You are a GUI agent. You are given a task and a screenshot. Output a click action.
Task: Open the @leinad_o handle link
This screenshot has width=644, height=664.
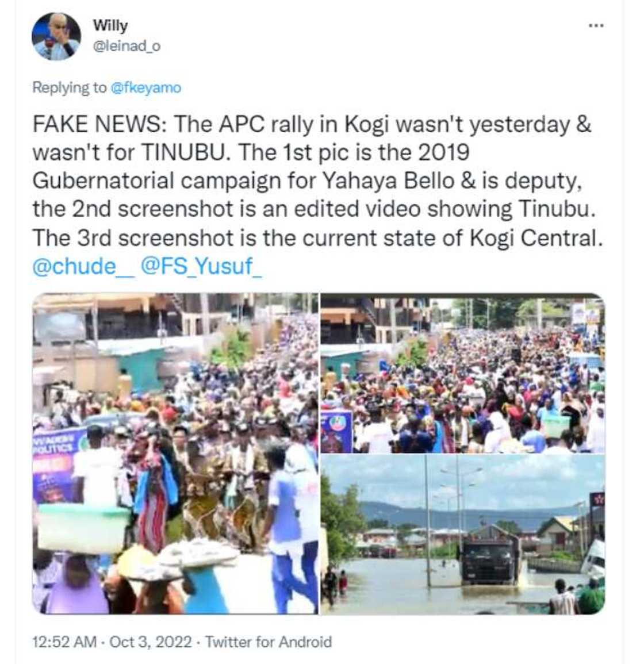click(126, 47)
